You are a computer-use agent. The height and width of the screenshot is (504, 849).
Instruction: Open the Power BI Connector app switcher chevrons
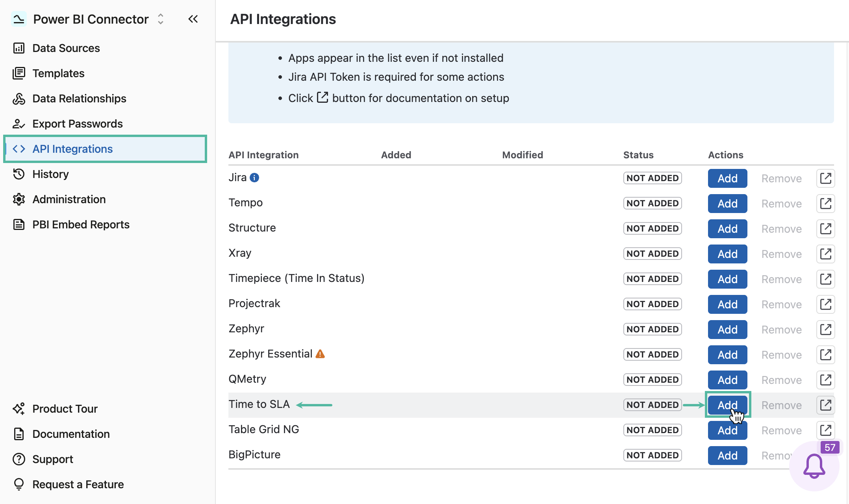coord(160,19)
